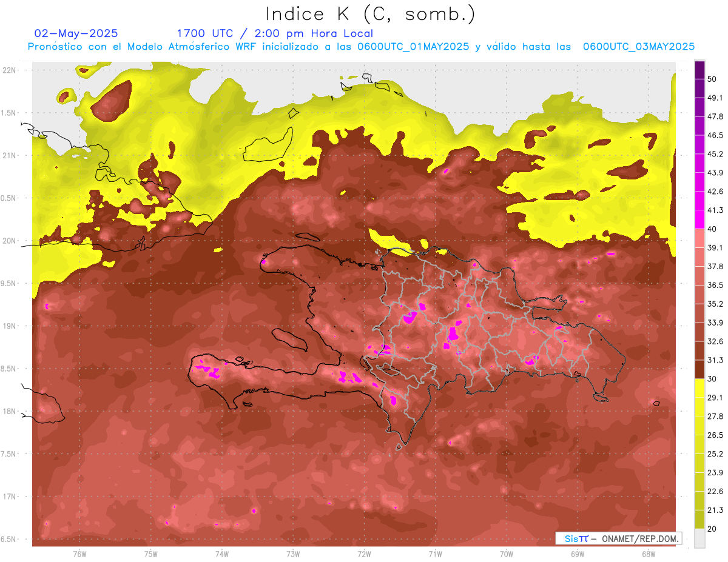Select the gray swatch below the 20 label
This screenshot has width=728, height=562.
coord(699,538)
